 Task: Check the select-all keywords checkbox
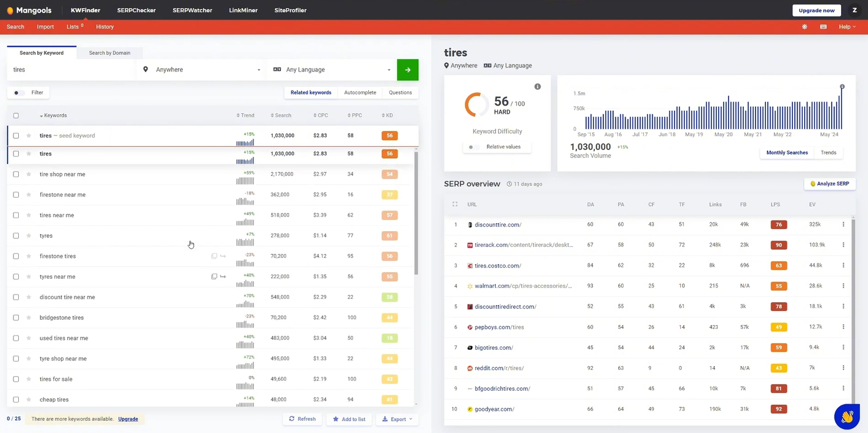(16, 115)
